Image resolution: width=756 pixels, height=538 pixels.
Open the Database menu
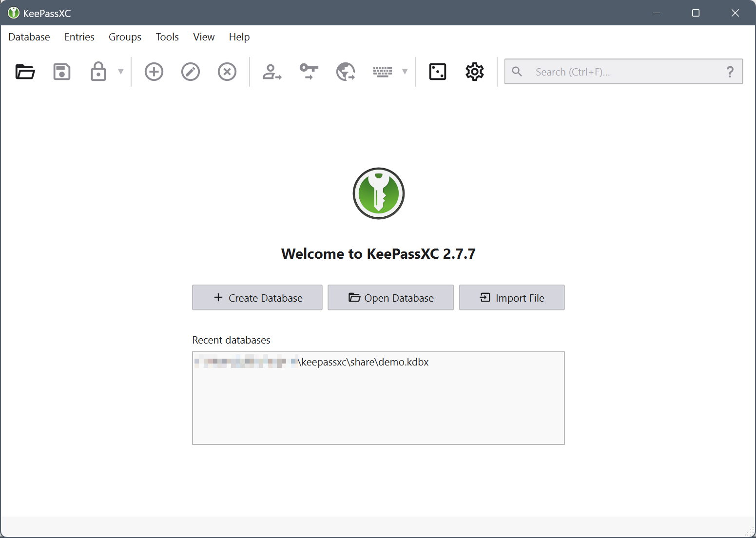pyautogui.click(x=29, y=37)
